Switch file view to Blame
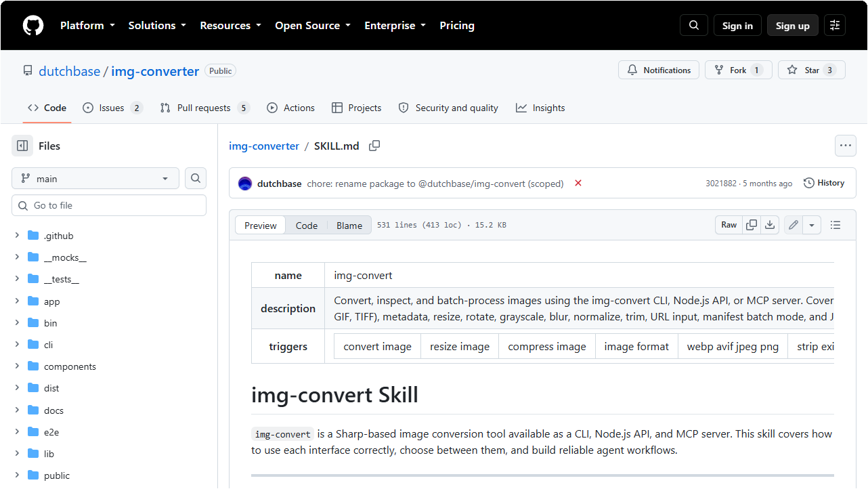 [x=349, y=226]
